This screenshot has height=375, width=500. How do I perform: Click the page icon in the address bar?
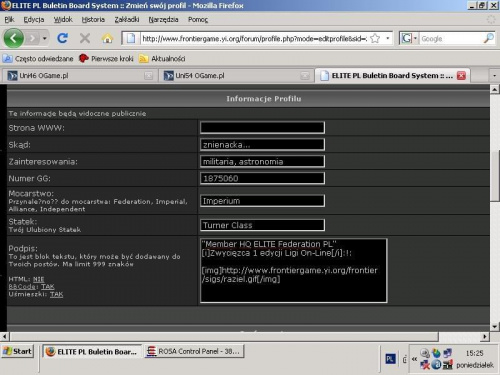[x=131, y=39]
